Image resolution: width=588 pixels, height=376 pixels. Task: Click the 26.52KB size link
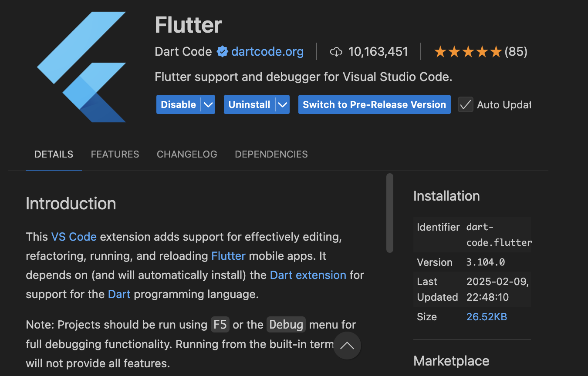487,317
